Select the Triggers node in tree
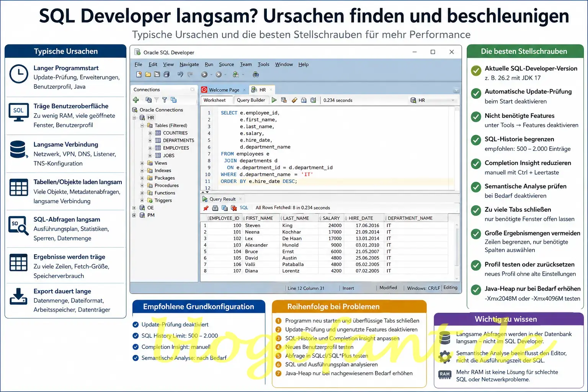 [x=163, y=201]
